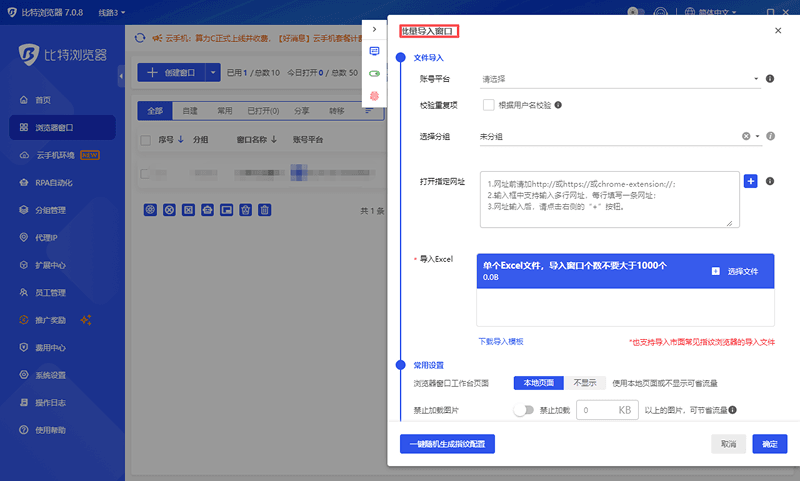Click the 一键随机生成指纹配置 button

pyautogui.click(x=447, y=443)
